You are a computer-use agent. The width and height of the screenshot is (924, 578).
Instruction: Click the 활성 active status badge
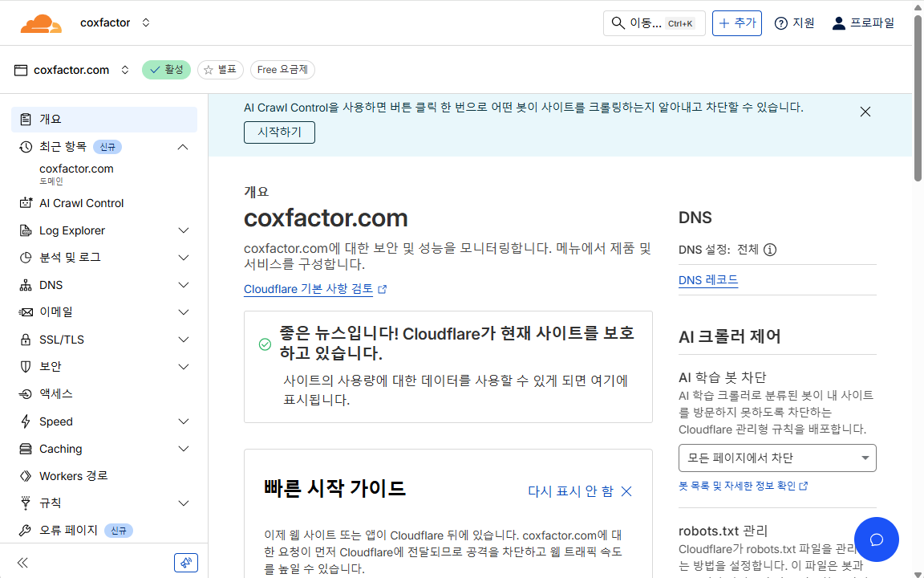click(x=166, y=70)
